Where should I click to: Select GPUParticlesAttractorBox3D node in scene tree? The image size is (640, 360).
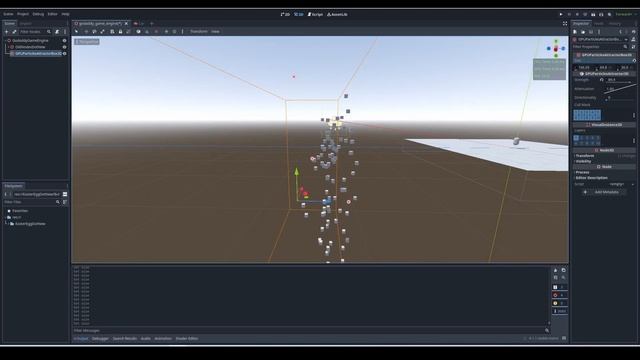[x=38, y=53]
